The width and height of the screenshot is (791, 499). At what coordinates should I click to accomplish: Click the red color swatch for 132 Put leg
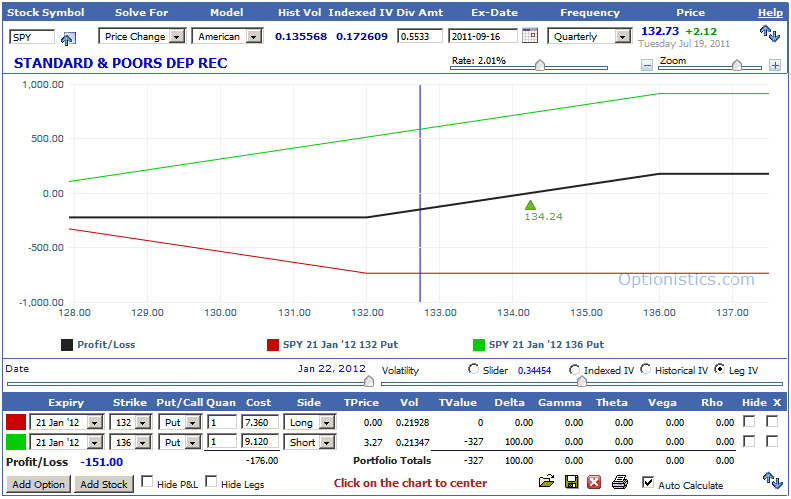(x=16, y=422)
